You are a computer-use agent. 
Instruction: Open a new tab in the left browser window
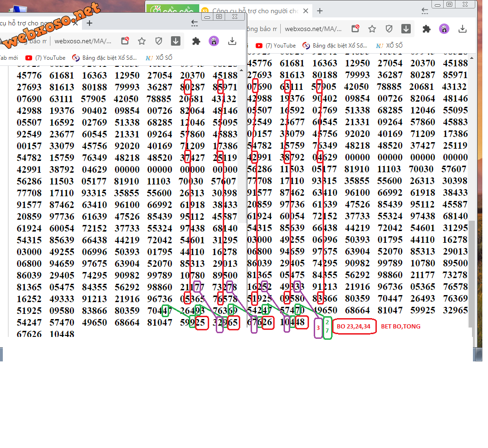(x=89, y=23)
